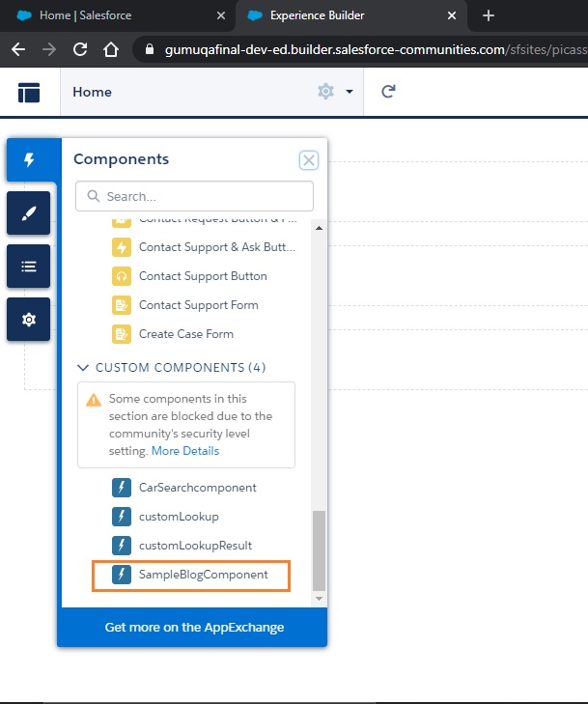
Task: Click the Custom Components (4) heading
Action: click(181, 368)
